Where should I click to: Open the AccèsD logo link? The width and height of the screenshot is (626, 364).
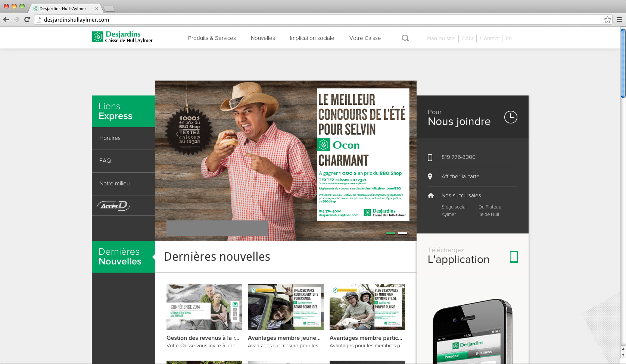click(x=113, y=205)
